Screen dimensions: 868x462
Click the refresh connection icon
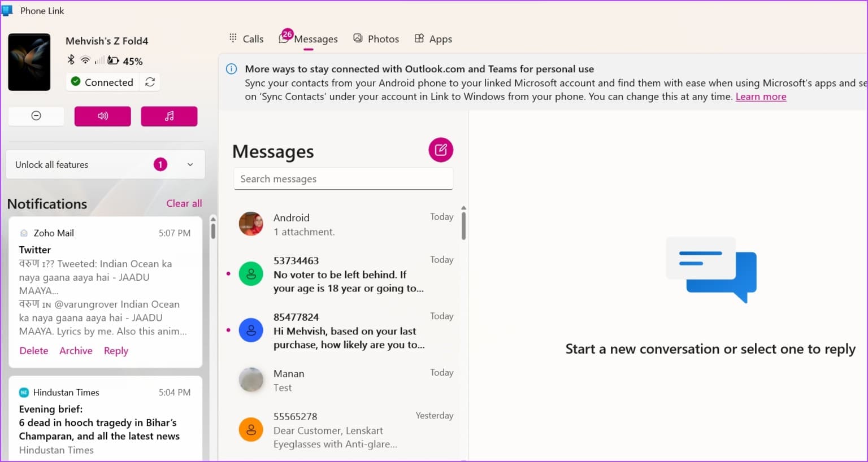pos(150,82)
